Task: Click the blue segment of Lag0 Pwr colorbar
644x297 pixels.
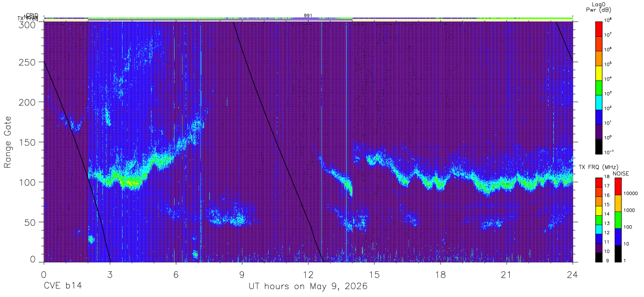Action: [x=599, y=116]
